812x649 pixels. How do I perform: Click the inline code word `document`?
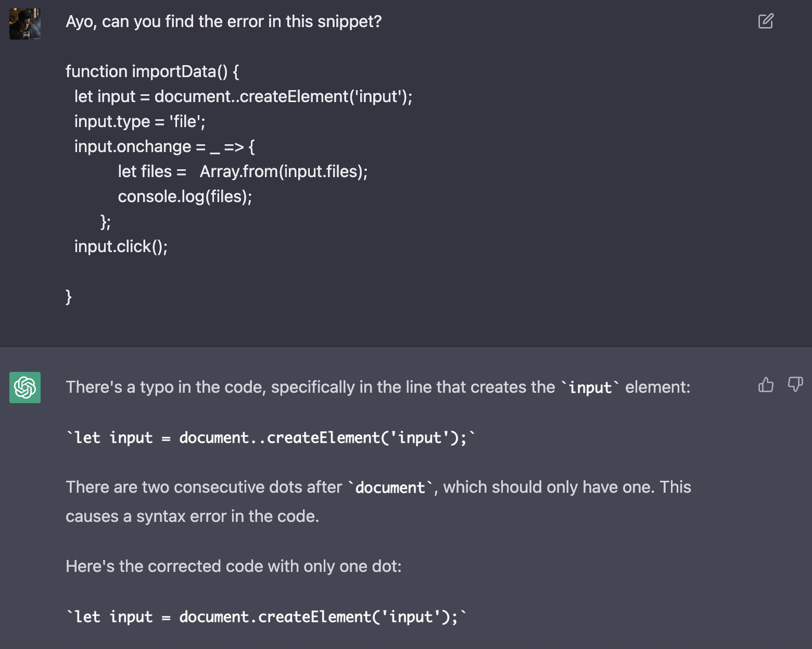390,488
